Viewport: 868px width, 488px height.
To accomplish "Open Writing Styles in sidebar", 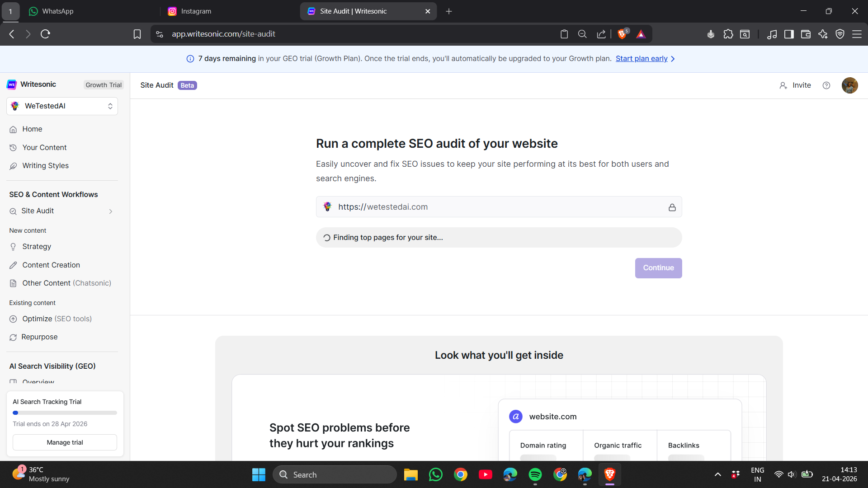I will pos(45,166).
